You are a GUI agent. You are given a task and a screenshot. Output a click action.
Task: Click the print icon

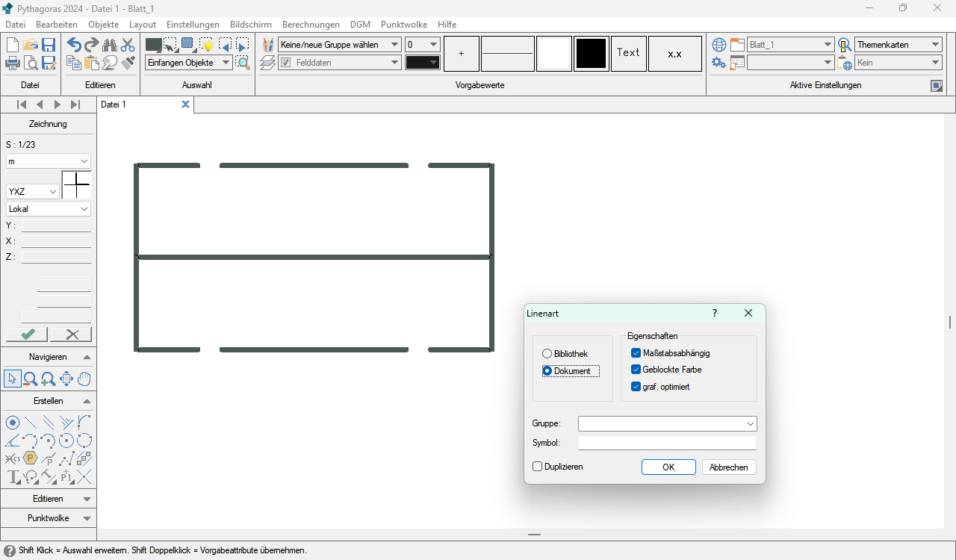pos(13,63)
